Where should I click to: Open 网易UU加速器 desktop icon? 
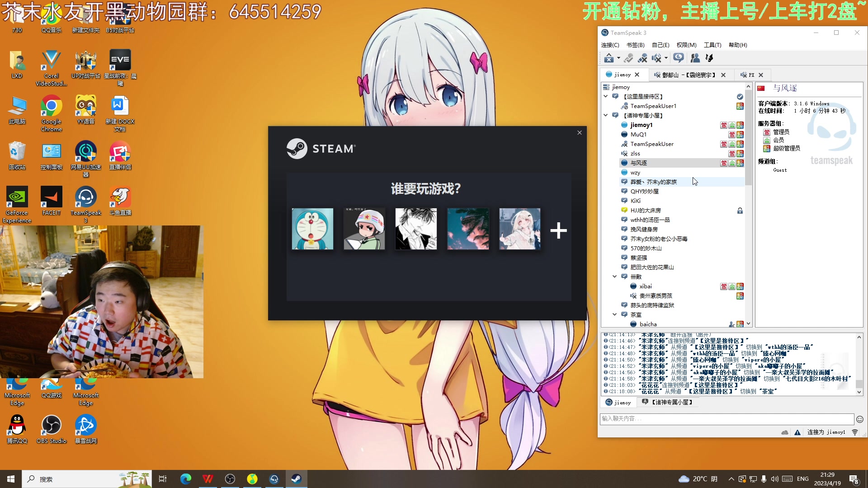click(86, 159)
